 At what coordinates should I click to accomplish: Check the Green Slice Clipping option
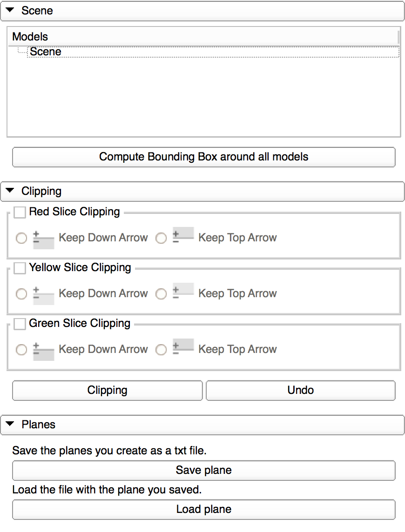(x=20, y=324)
